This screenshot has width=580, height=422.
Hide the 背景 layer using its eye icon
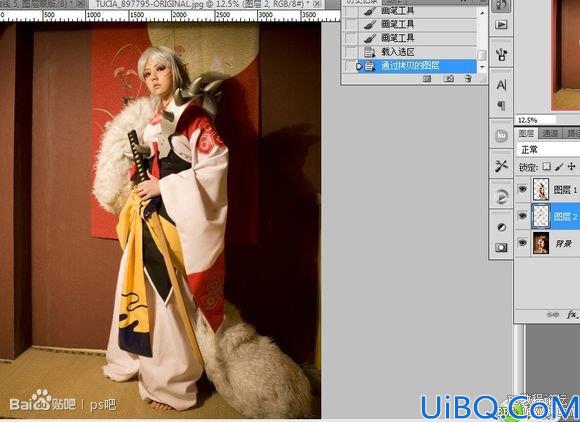(522, 243)
